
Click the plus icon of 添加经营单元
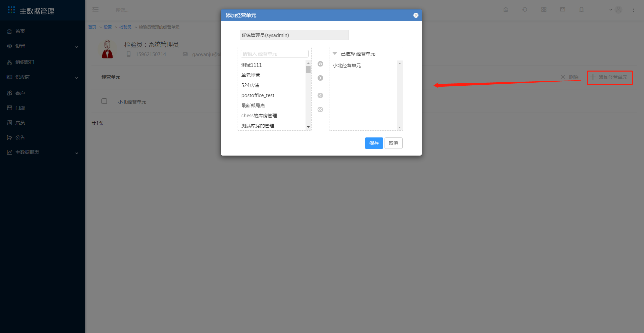point(593,77)
